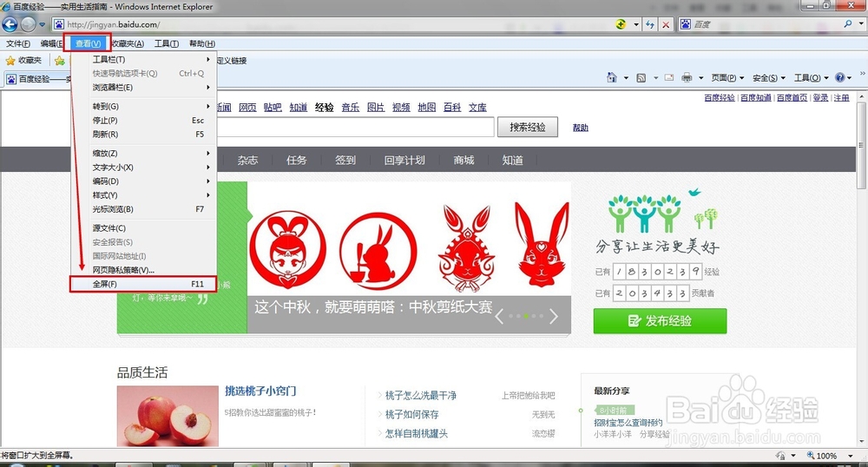This screenshot has width=868, height=467.
Task: Click the search magnifier icon
Action: pyautogui.click(x=847, y=24)
